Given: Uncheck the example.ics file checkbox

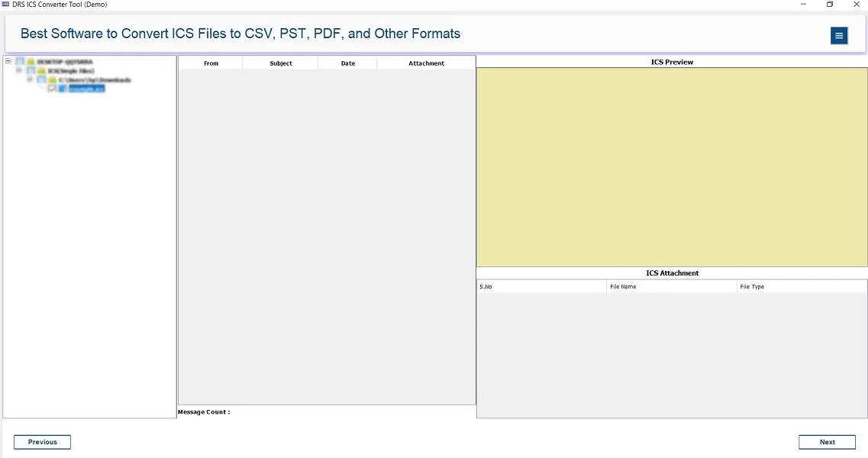Looking at the screenshot, I should tap(52, 89).
